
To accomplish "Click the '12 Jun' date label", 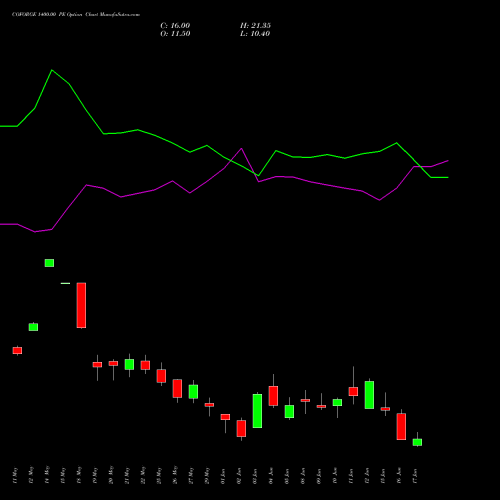I will tap(367, 476).
